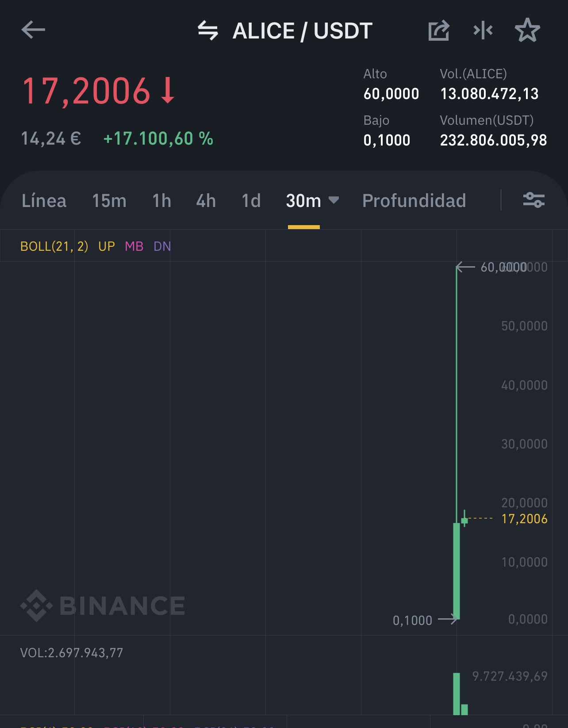Select the 15m timeframe
This screenshot has height=728, width=568.
(109, 201)
